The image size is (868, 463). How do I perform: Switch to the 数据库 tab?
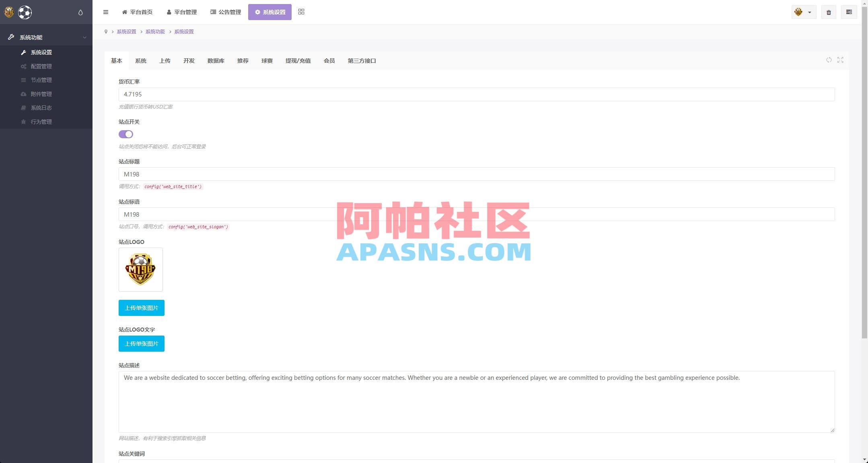[216, 61]
